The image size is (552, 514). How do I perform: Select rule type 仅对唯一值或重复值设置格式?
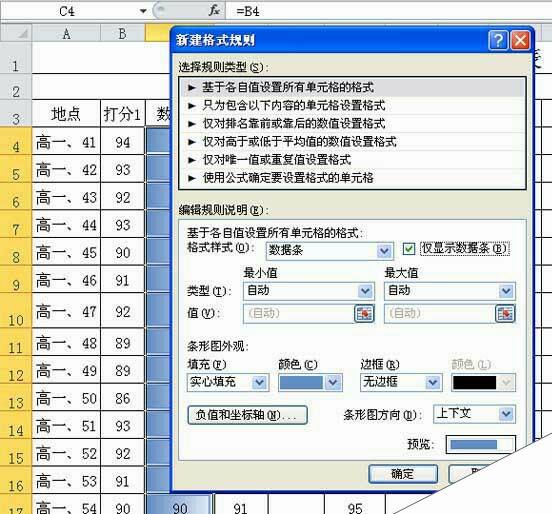[x=353, y=159]
